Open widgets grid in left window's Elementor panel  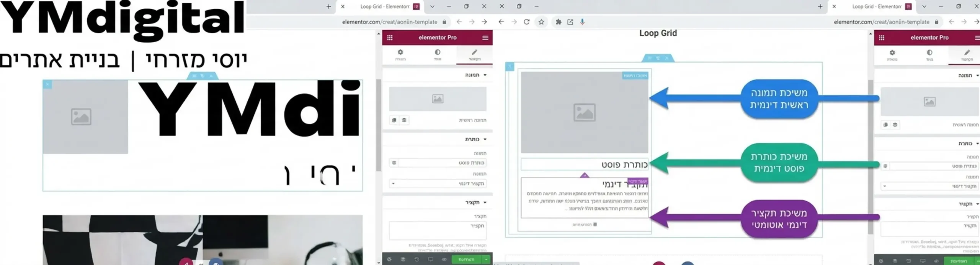pos(390,38)
